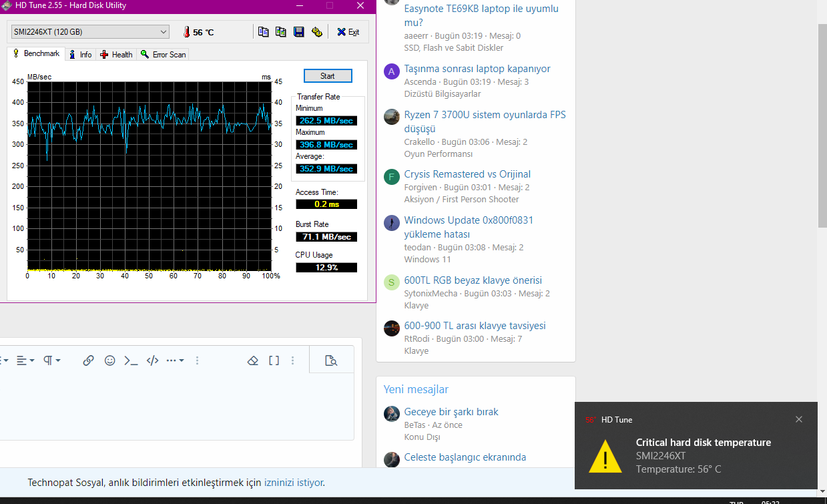The width and height of the screenshot is (827, 504).
Task: Click the Exit button in HD Tune
Action: [x=348, y=31]
